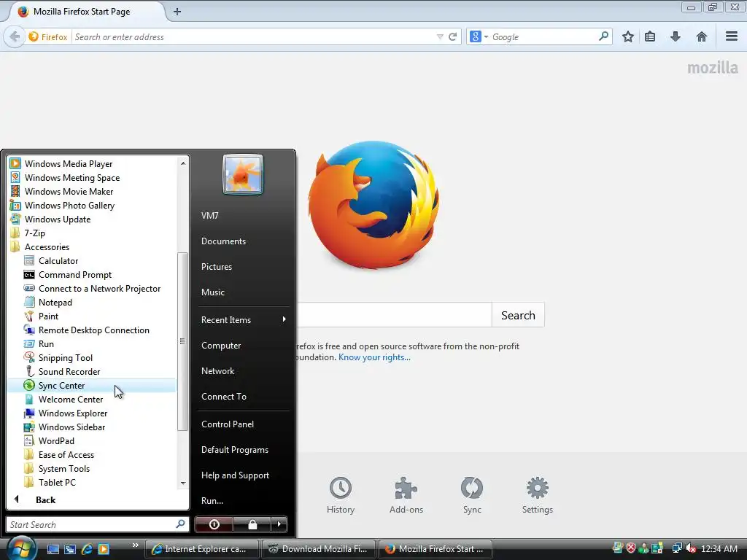Click the taskbar clock showing 12:34 AM

(x=719, y=548)
